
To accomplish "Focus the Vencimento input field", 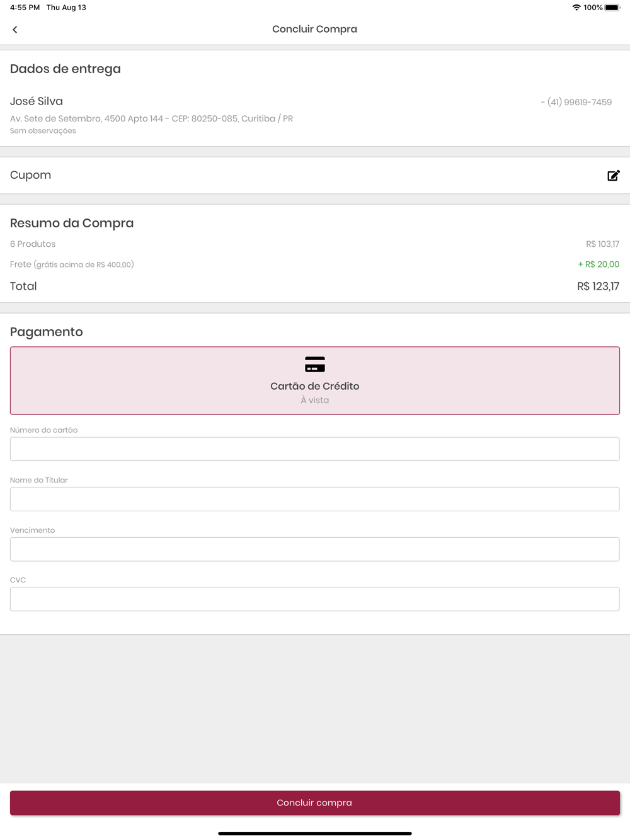I will pos(315,549).
